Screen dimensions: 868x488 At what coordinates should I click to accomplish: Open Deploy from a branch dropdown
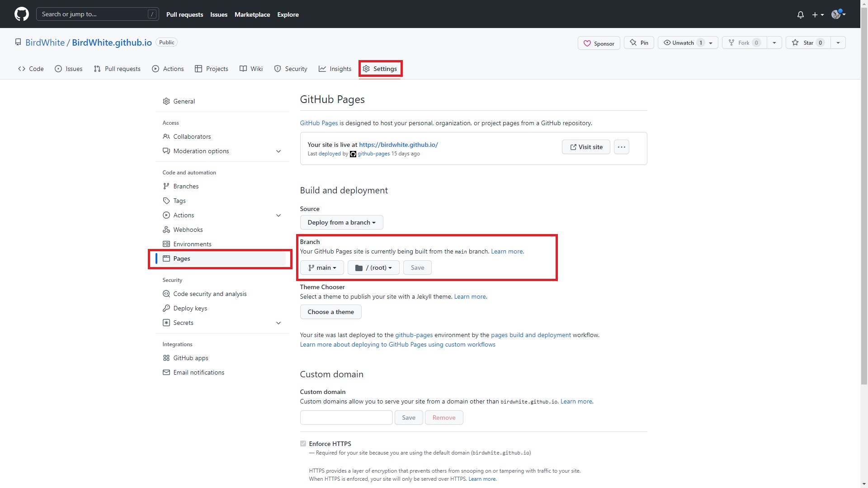(341, 222)
